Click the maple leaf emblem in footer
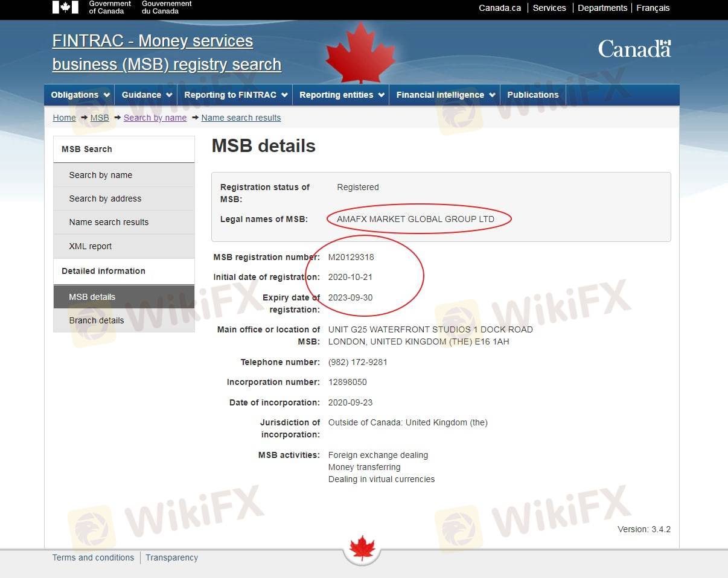 tap(362, 548)
